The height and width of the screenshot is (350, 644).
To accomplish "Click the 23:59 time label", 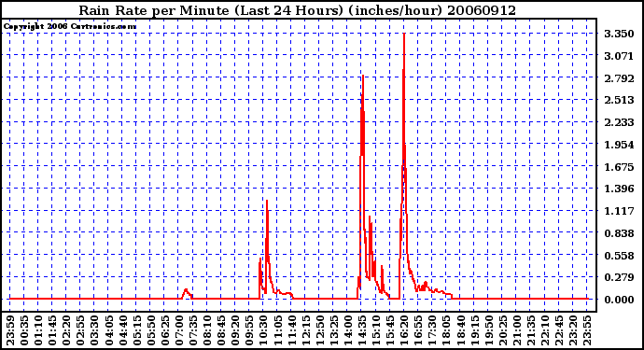I will click(x=10, y=330).
